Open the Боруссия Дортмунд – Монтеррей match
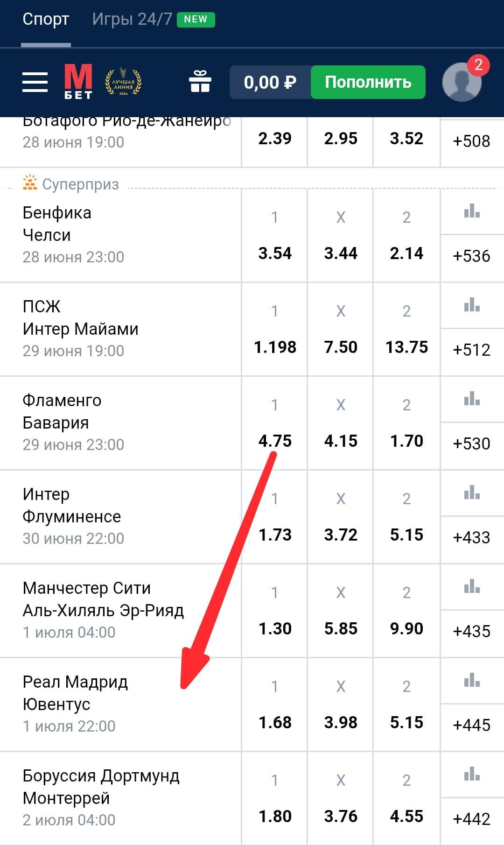504x845 pixels. [x=120, y=798]
